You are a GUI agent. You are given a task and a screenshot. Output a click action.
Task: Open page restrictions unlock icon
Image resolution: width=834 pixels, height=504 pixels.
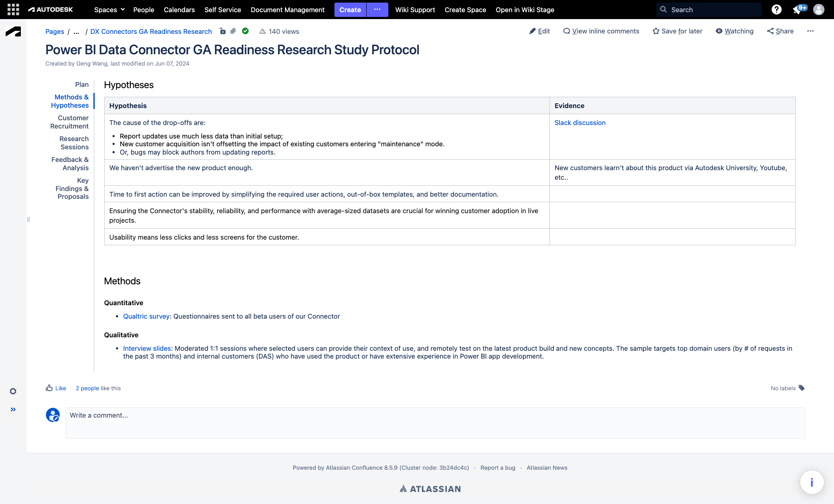coord(222,31)
